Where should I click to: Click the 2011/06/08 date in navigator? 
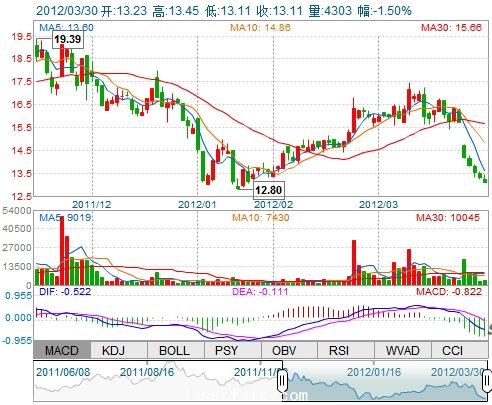click(x=63, y=372)
